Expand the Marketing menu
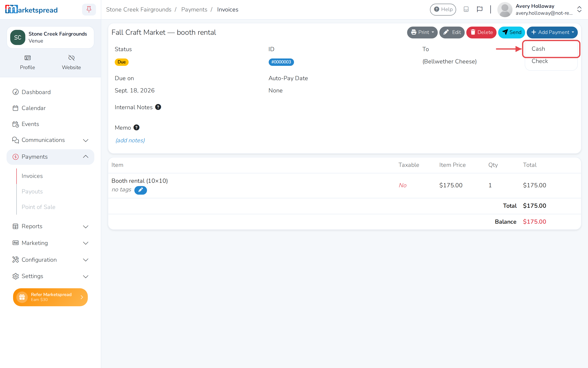The height and width of the screenshot is (368, 588). pyautogui.click(x=50, y=243)
